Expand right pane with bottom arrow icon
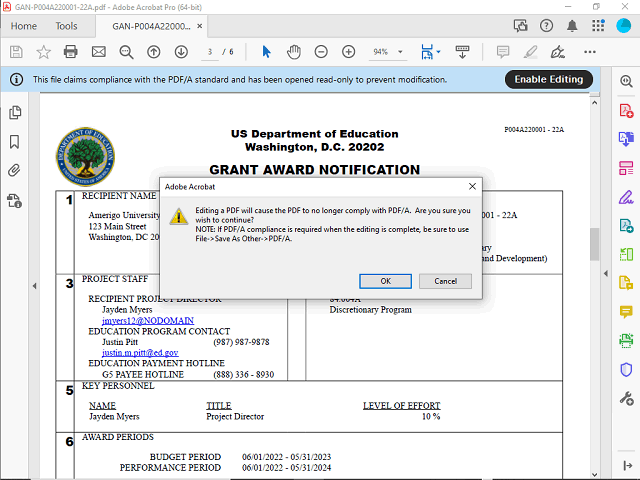640x480 pixels. click(x=628, y=465)
